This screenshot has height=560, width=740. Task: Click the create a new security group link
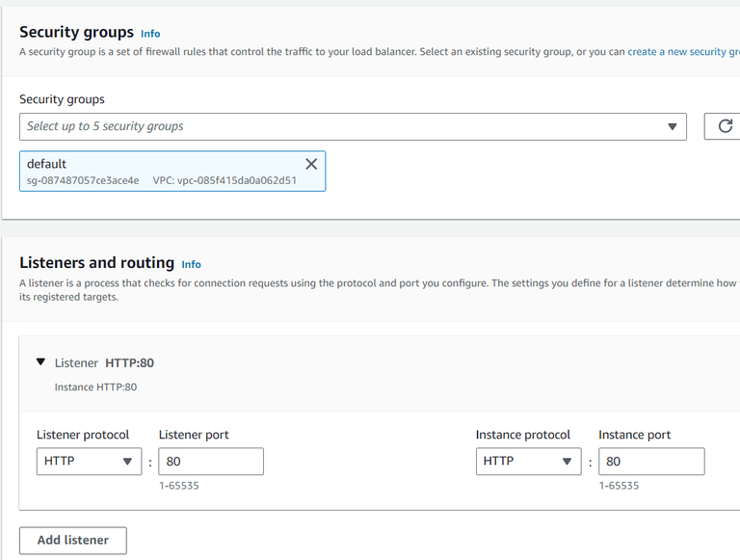pyautogui.click(x=683, y=52)
